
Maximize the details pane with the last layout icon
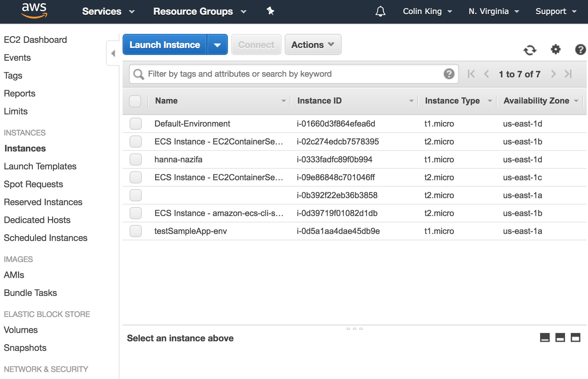tap(576, 337)
